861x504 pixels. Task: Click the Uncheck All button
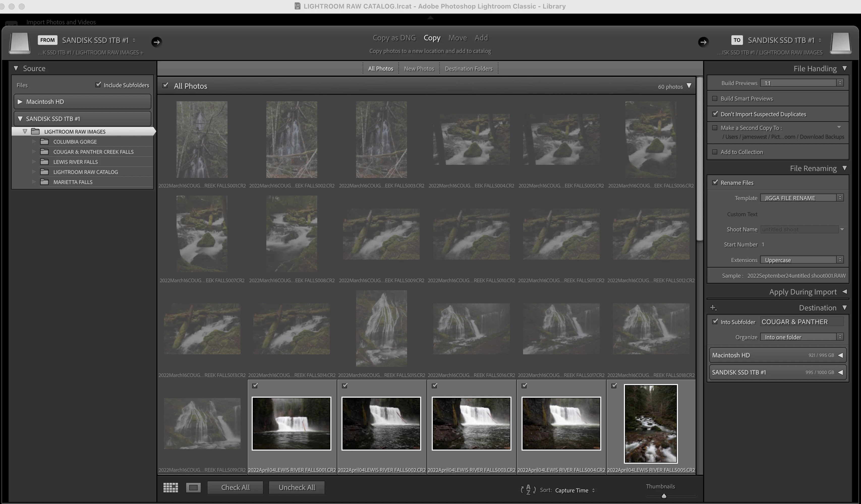tap(297, 487)
